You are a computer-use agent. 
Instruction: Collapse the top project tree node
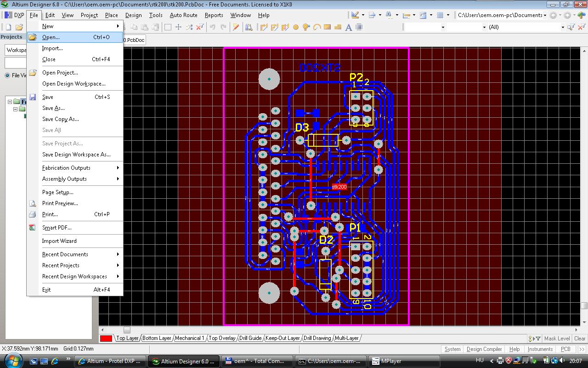[x=10, y=102]
